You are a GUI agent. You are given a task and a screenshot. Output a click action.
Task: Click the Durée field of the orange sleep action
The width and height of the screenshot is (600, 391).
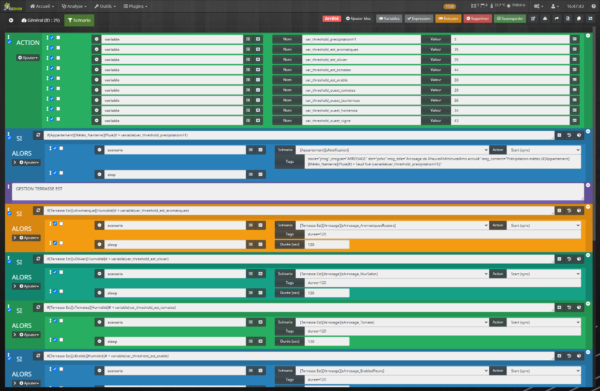point(327,244)
